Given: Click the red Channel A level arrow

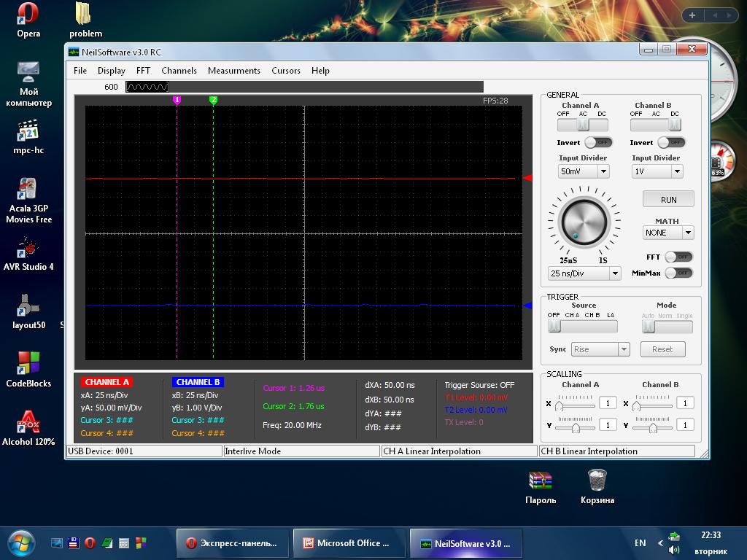Looking at the screenshot, I should [527, 178].
